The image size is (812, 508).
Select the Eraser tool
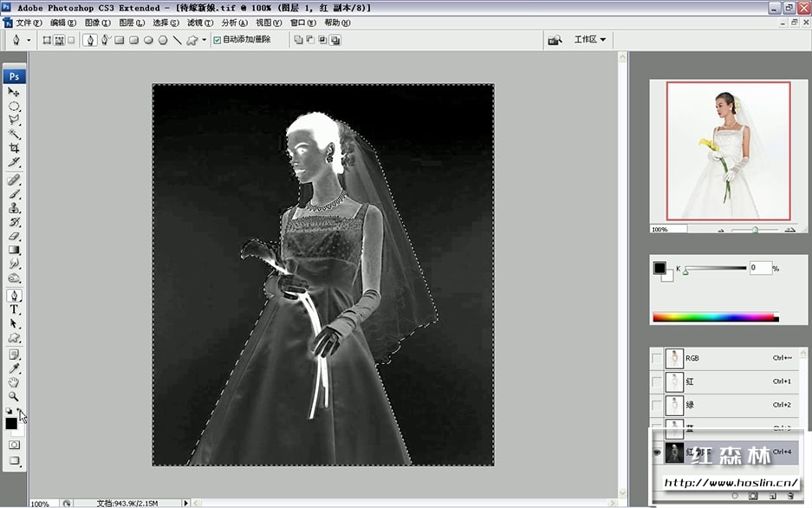coord(14,236)
